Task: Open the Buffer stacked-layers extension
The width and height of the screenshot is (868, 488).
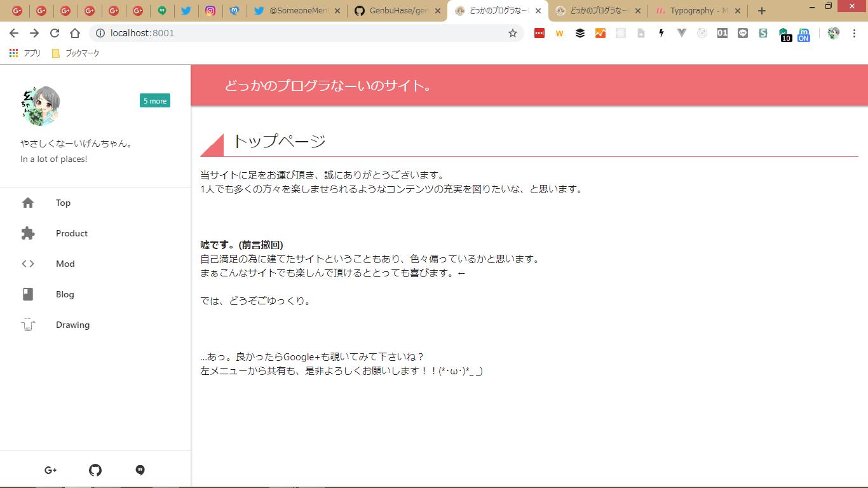Action: click(580, 33)
